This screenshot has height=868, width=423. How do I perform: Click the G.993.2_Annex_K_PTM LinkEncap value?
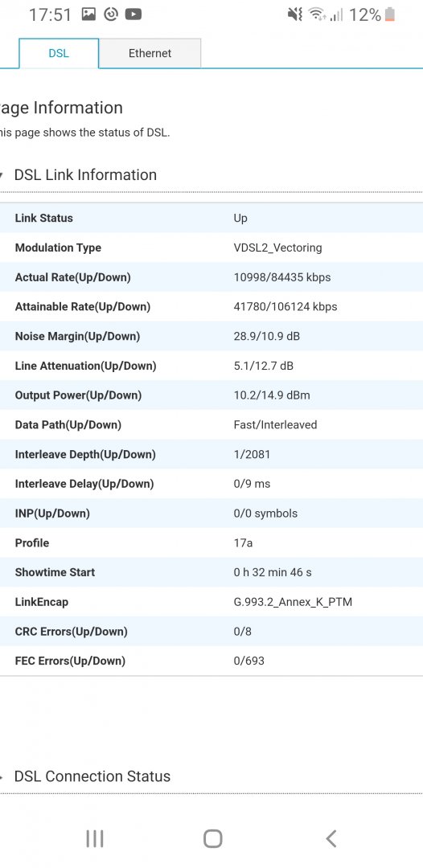(293, 602)
